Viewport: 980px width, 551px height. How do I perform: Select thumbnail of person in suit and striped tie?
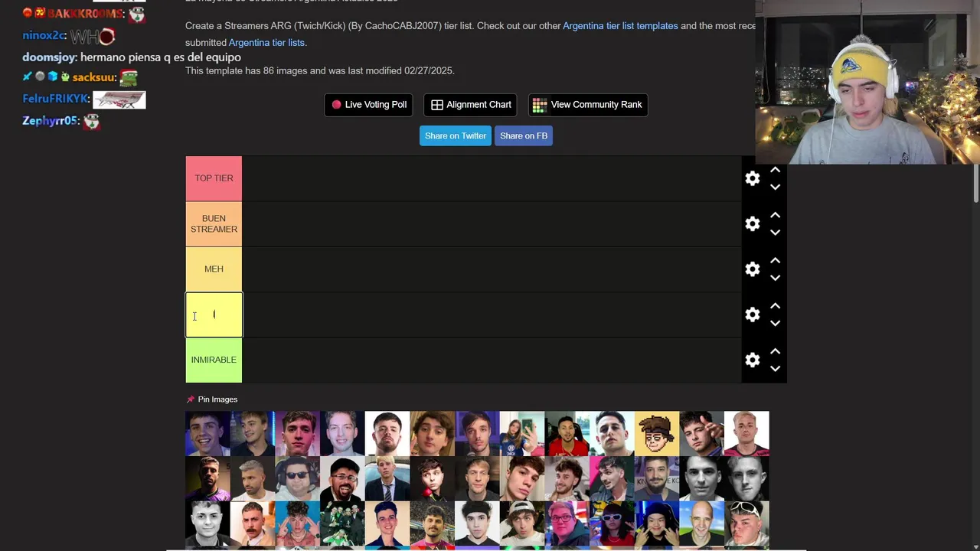click(x=387, y=478)
